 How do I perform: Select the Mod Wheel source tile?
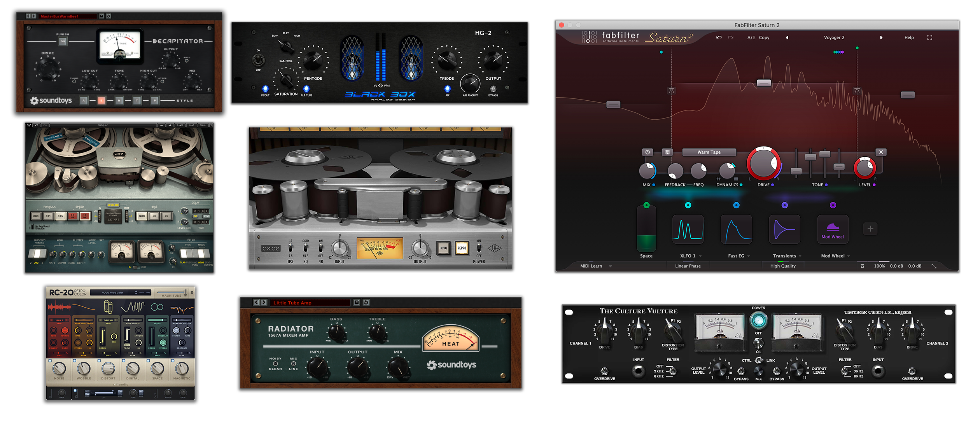pyautogui.click(x=833, y=229)
